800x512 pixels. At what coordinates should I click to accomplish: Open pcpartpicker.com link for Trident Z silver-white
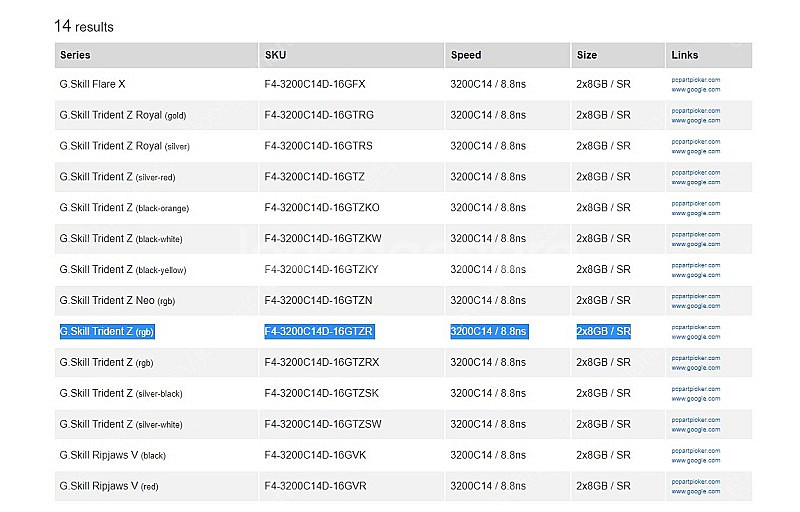tap(695, 420)
